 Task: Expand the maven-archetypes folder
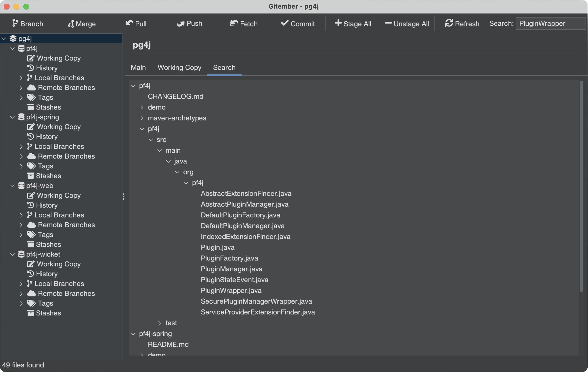coord(142,118)
